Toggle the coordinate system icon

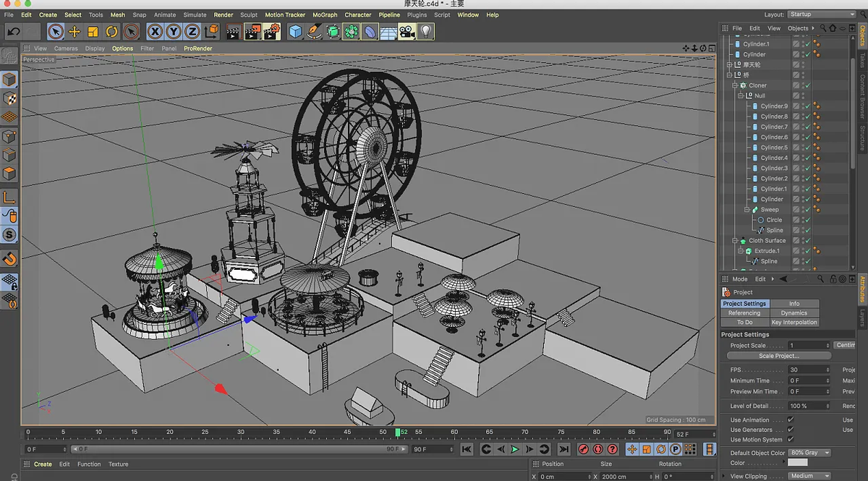point(212,31)
